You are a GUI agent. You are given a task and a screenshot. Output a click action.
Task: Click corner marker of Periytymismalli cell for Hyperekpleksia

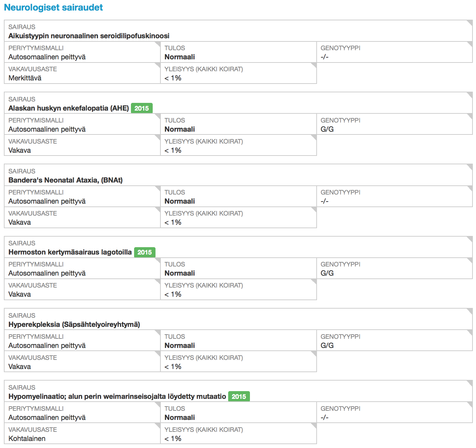point(158,332)
